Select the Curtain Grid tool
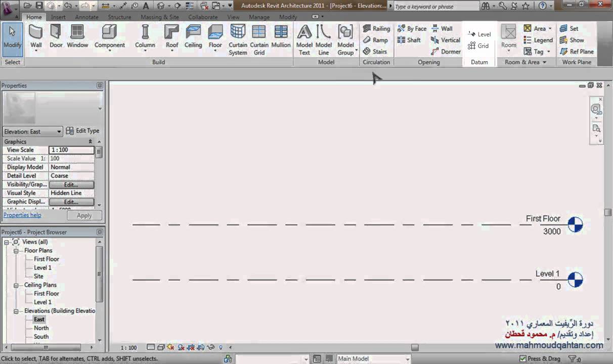The height and width of the screenshot is (364, 613). pyautogui.click(x=259, y=39)
